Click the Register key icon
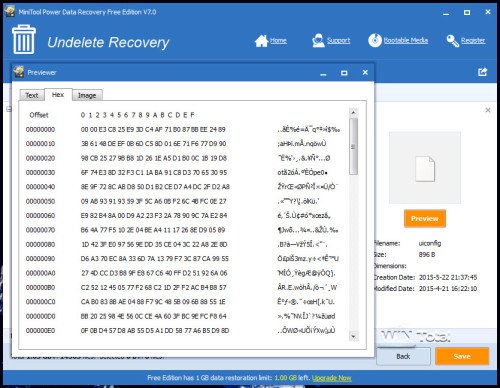The width and height of the screenshot is (500, 388). pos(453,41)
